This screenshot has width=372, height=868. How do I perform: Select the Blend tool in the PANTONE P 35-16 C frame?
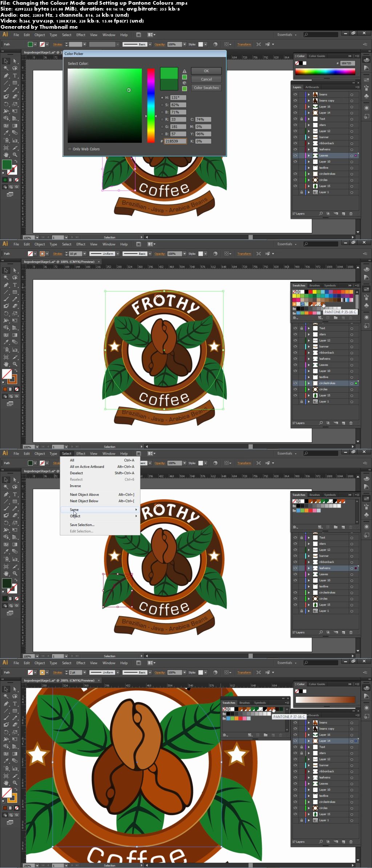[15, 342]
